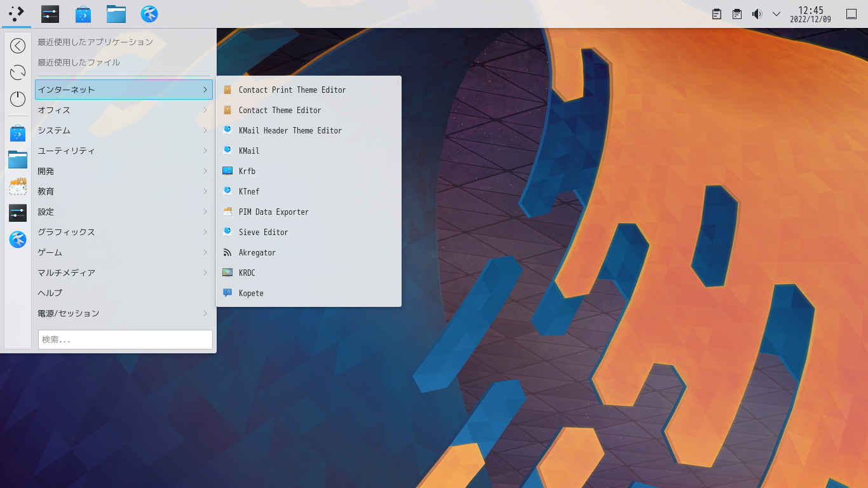The height and width of the screenshot is (488, 868).
Task: Click the first clipboard tray icon
Action: (717, 14)
